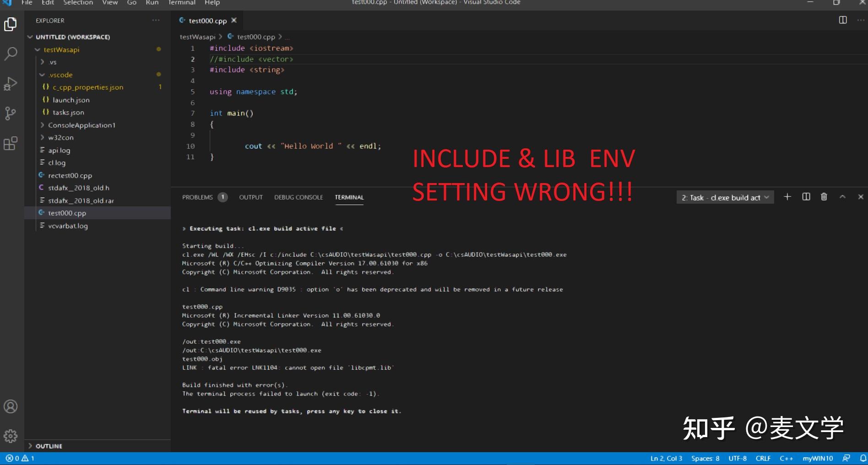Open the Search panel in activity bar

click(x=10, y=54)
